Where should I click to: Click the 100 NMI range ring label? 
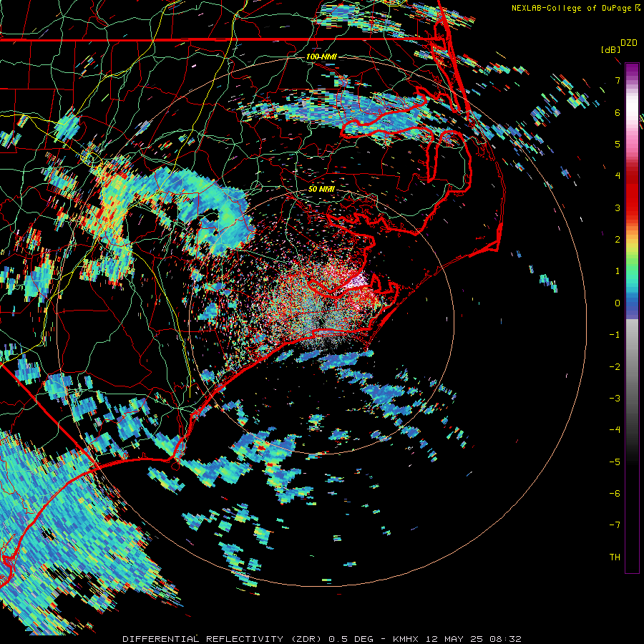[321, 57]
